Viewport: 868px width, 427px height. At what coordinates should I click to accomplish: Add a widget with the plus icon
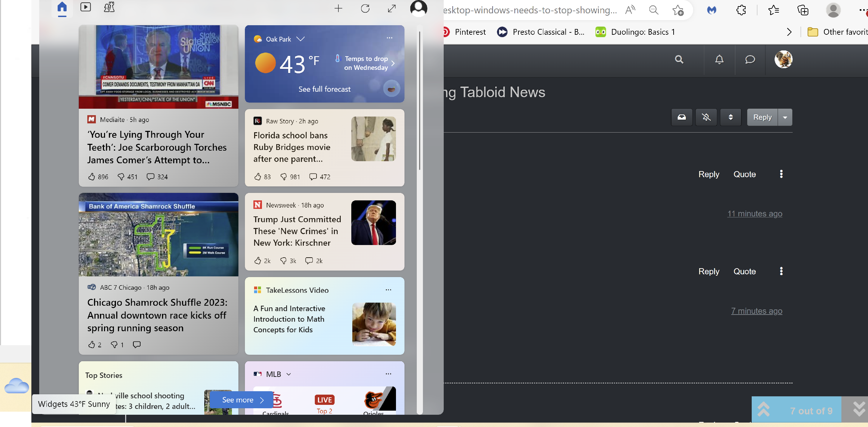click(338, 9)
